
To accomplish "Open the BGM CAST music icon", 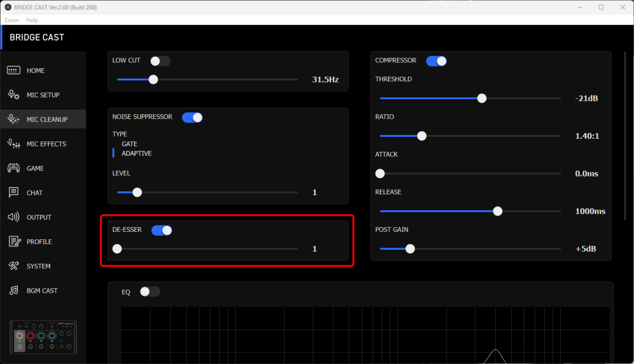I will coord(14,291).
